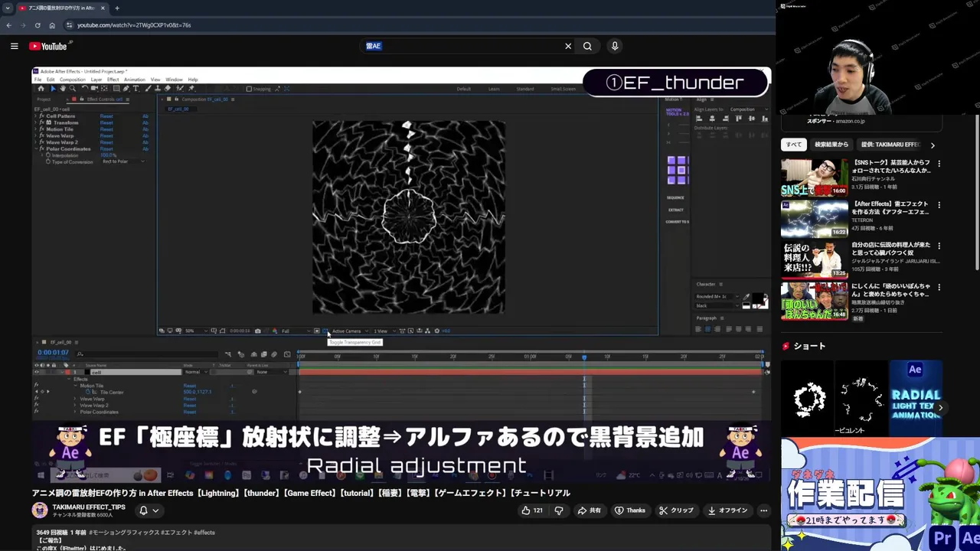
Task: Open the Type of Conversion Rect to Polar dropdown
Action: 122,161
